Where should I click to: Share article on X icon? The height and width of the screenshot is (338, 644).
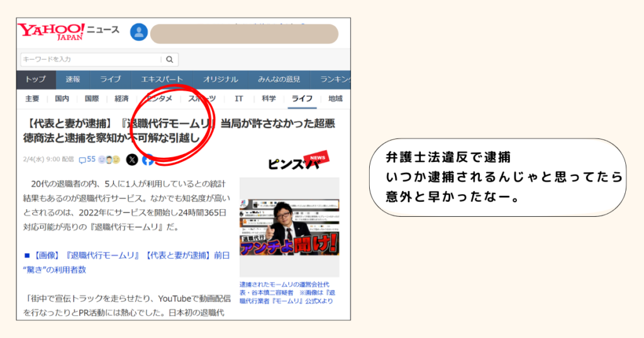[x=131, y=160]
